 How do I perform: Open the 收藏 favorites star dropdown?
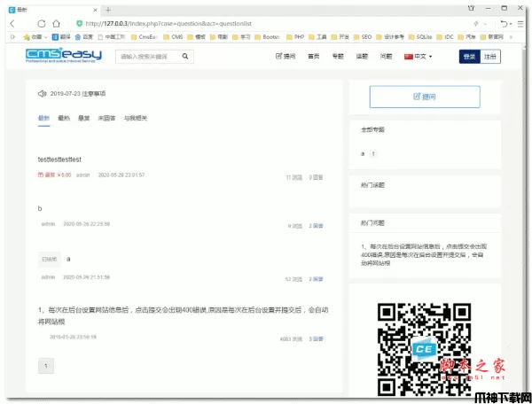(35, 37)
